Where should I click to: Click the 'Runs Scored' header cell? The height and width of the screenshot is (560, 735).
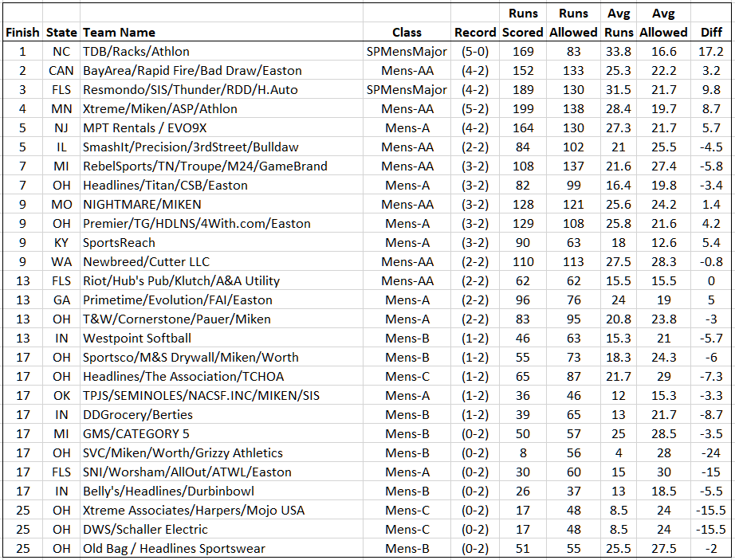tap(523, 22)
